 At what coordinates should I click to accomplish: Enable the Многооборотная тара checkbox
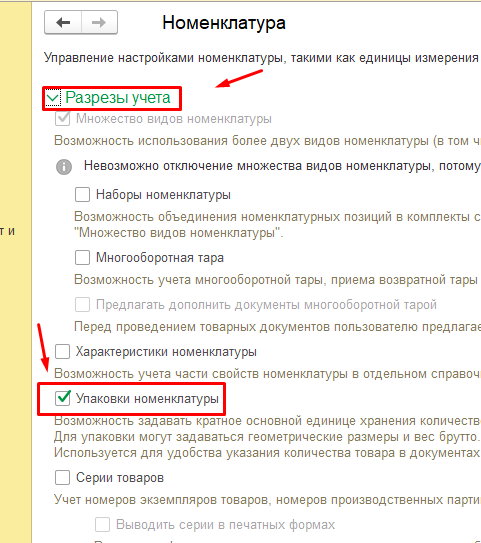tap(82, 258)
